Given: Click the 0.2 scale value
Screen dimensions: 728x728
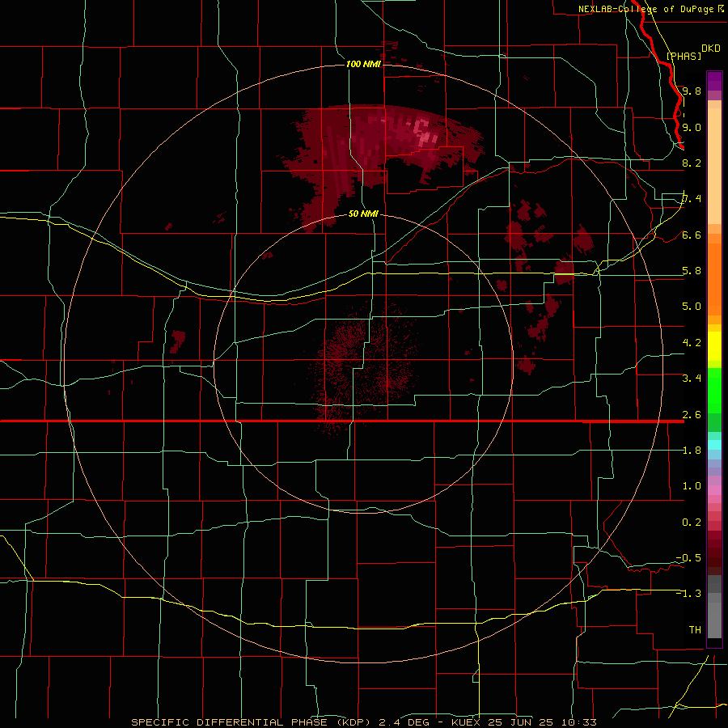Looking at the screenshot, I should 692,522.
